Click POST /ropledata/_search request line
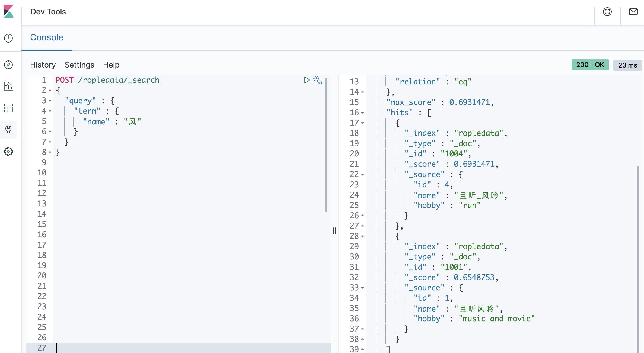 (107, 80)
